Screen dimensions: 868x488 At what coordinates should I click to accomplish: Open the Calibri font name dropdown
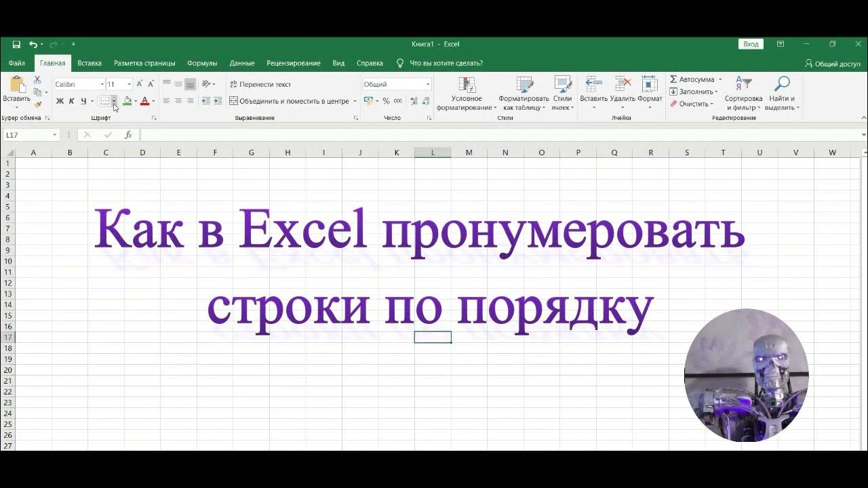click(x=102, y=85)
